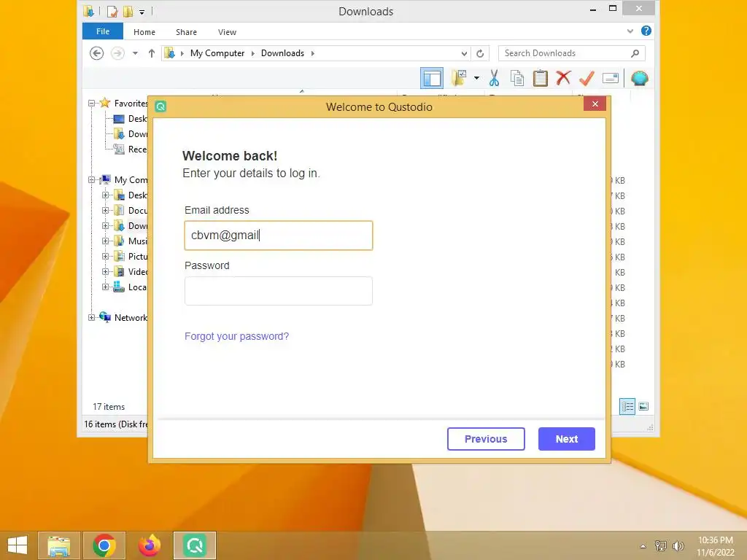Switch to large thumbnails view icon
The width and height of the screenshot is (747, 560).
643,406
